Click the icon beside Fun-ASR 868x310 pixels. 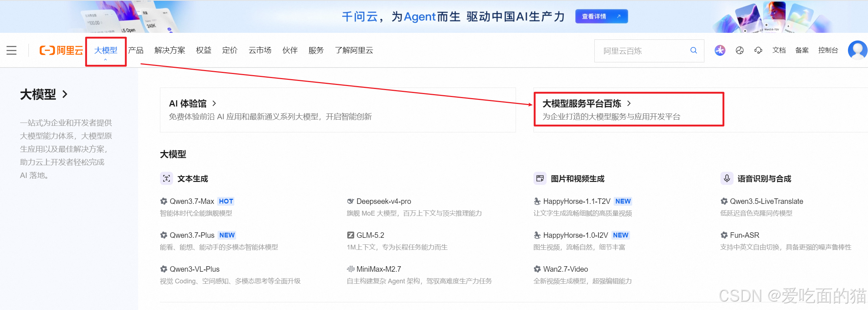click(x=724, y=235)
